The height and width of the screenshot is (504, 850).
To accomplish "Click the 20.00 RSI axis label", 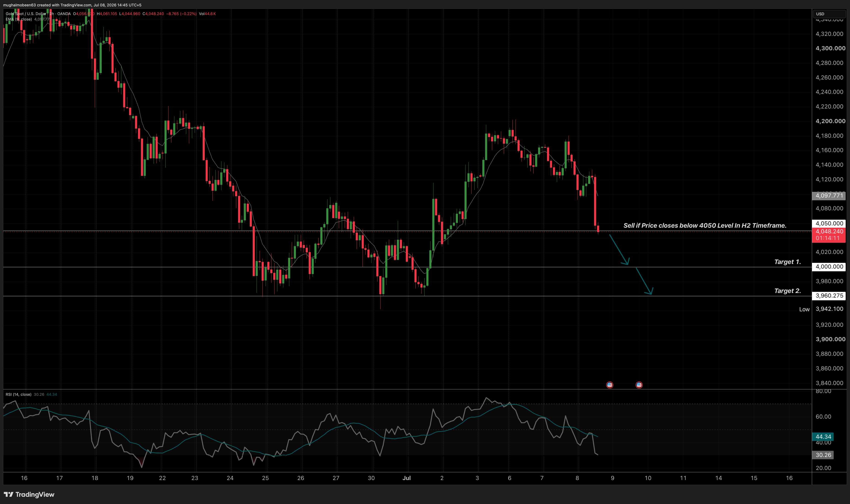I will [x=823, y=468].
